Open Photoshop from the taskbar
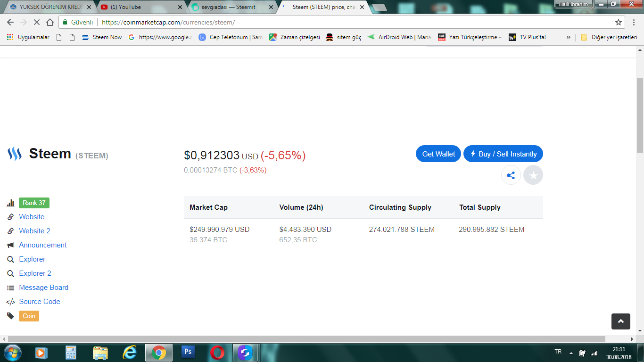The width and height of the screenshot is (644, 362). [188, 352]
